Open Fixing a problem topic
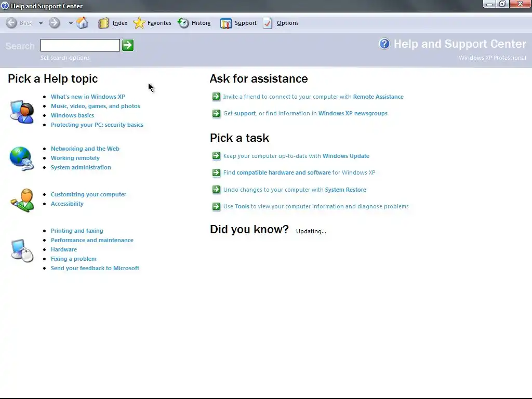The image size is (532, 399). pyautogui.click(x=74, y=259)
